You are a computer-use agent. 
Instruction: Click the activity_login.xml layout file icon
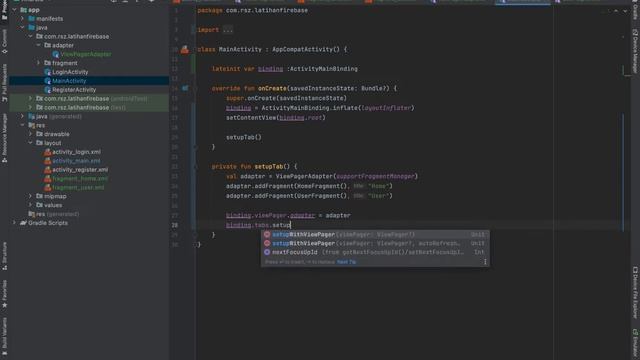[x=47, y=152]
